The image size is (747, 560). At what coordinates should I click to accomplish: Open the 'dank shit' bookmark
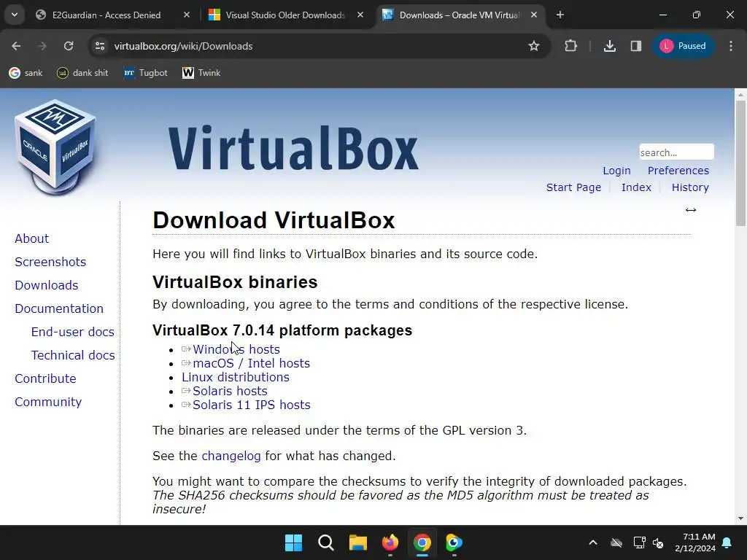(82, 73)
